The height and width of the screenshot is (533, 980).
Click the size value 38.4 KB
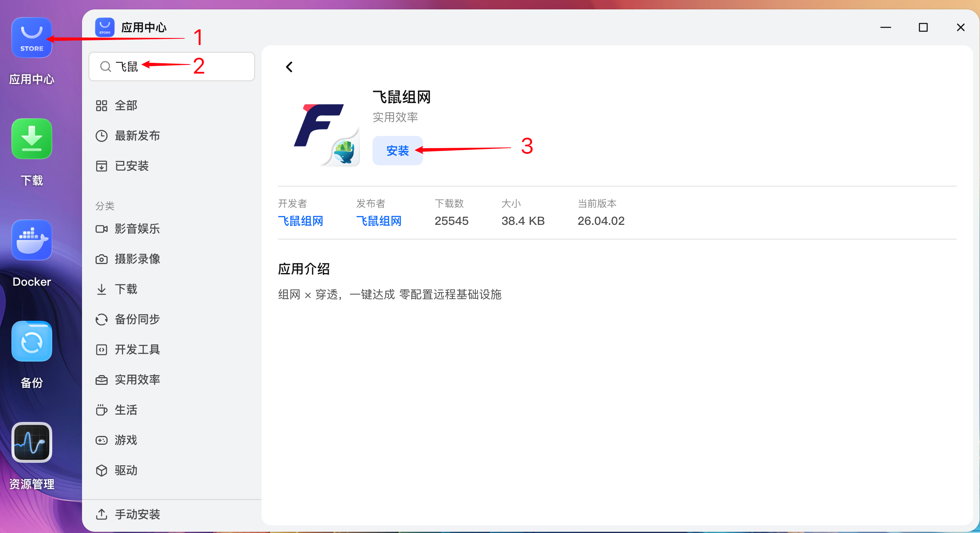523,221
